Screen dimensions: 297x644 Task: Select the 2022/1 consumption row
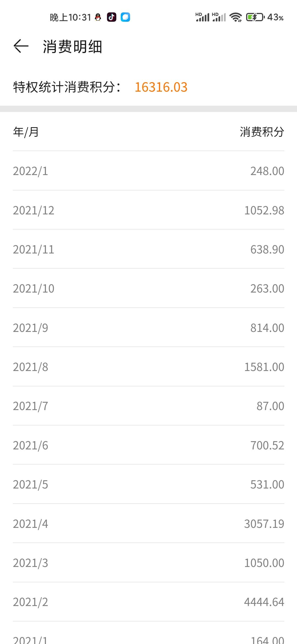[148, 171]
